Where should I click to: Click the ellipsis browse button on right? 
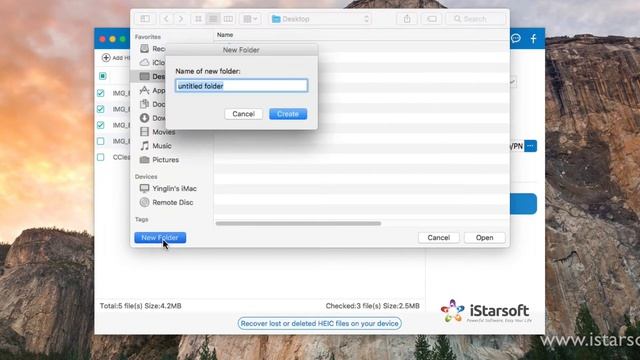531,146
